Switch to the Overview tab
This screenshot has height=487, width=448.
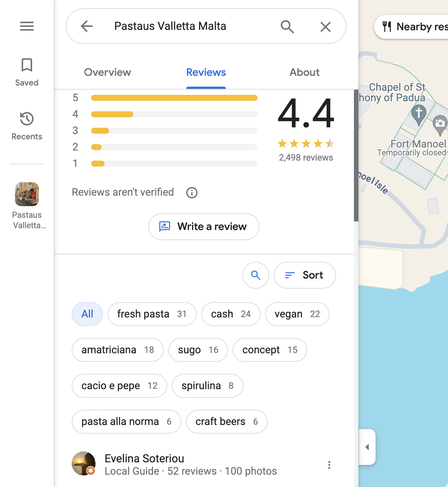point(108,72)
